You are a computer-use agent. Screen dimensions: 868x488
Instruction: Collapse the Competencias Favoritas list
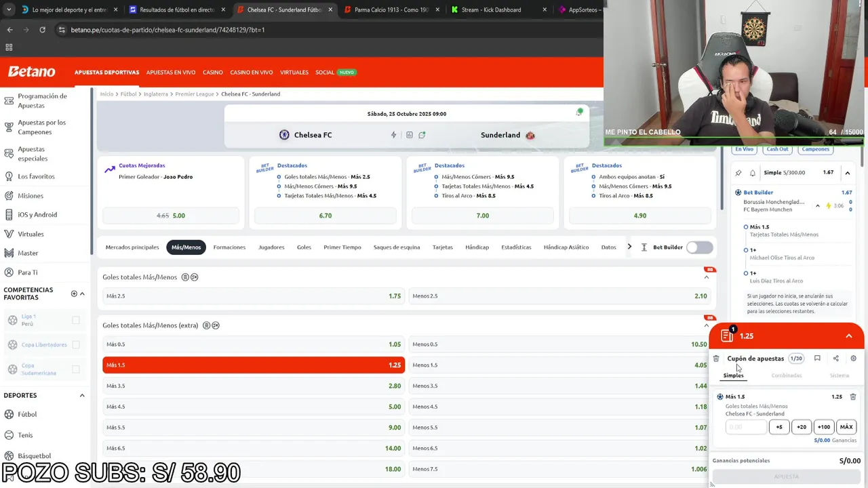click(x=82, y=293)
